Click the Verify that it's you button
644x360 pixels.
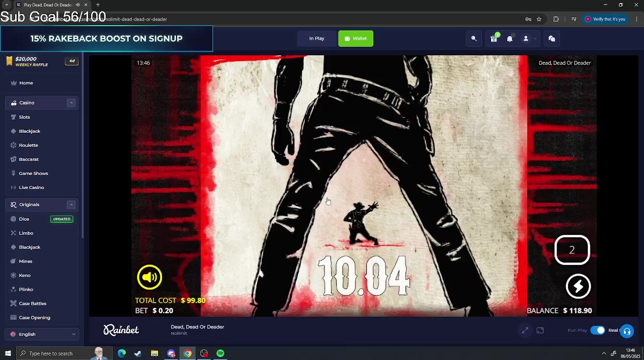pyautogui.click(x=605, y=19)
